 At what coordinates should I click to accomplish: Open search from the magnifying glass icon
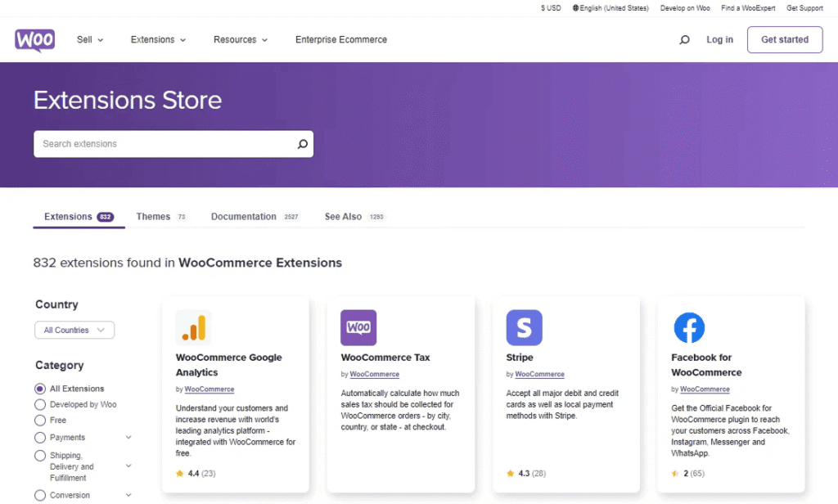(683, 39)
